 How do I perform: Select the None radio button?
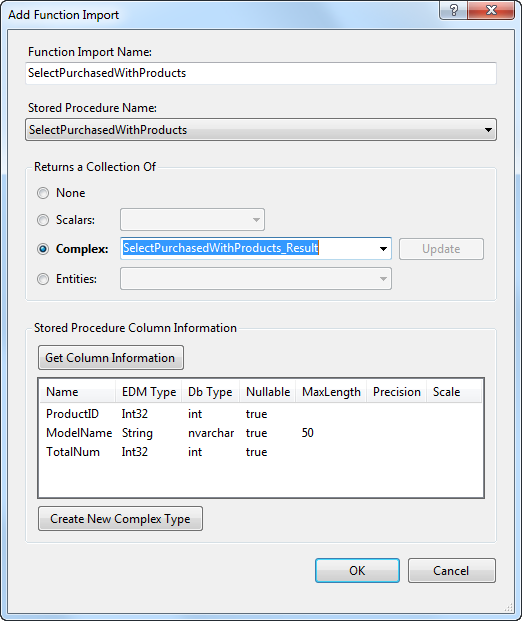pyautogui.click(x=43, y=193)
